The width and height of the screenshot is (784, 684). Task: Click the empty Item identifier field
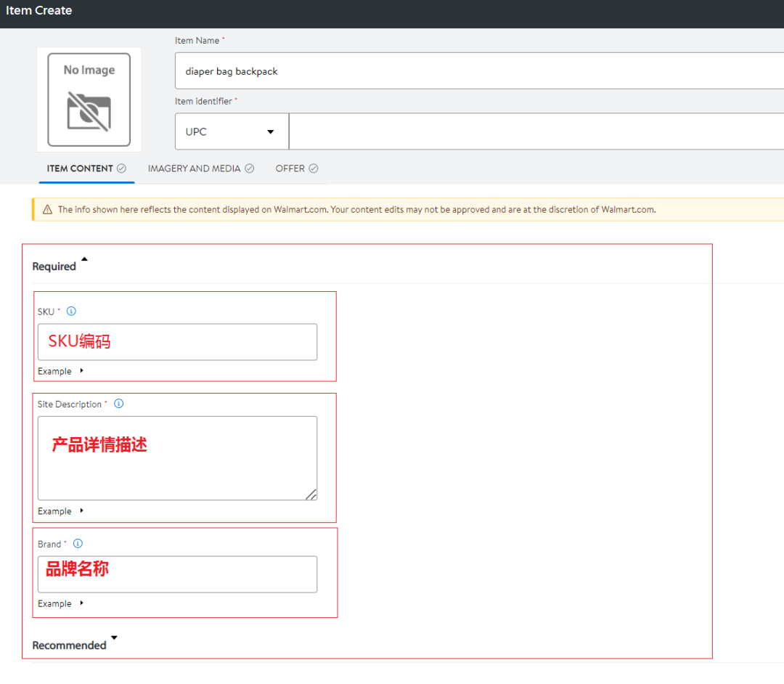(x=508, y=131)
